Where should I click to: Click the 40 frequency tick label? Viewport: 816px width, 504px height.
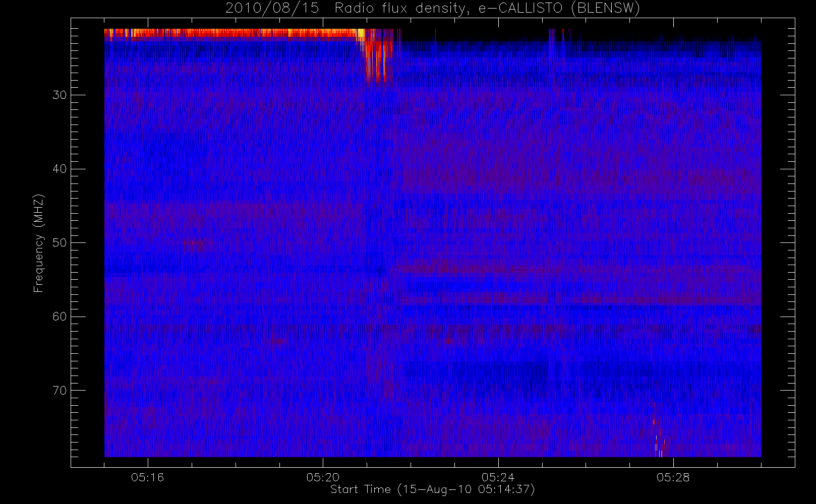click(60, 169)
